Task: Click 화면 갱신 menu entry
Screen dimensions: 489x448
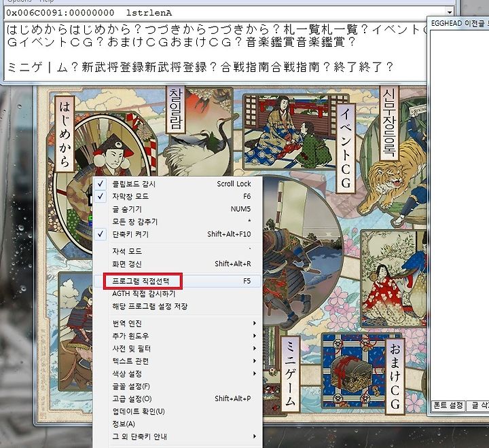Action: coord(177,264)
